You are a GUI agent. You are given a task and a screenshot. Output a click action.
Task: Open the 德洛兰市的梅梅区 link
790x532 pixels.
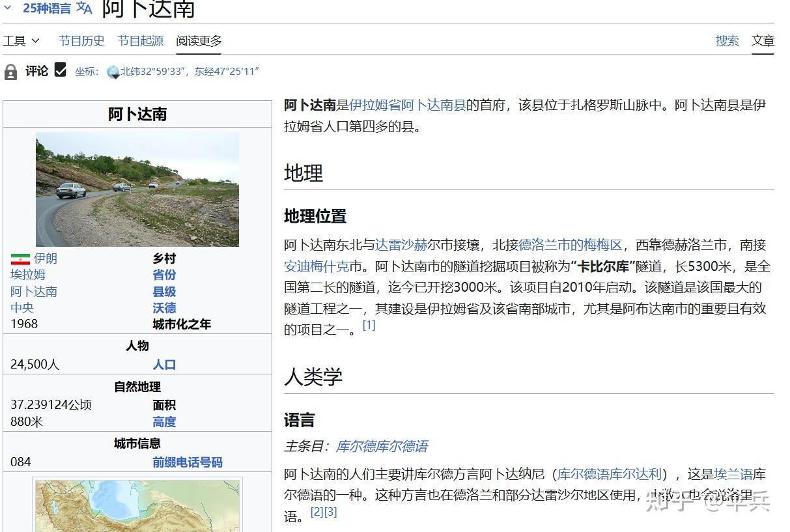(571, 245)
